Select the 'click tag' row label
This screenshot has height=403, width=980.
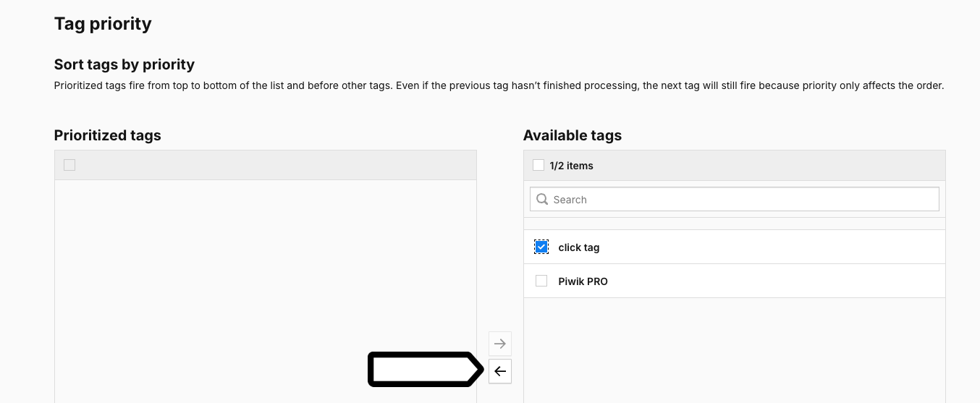579,247
